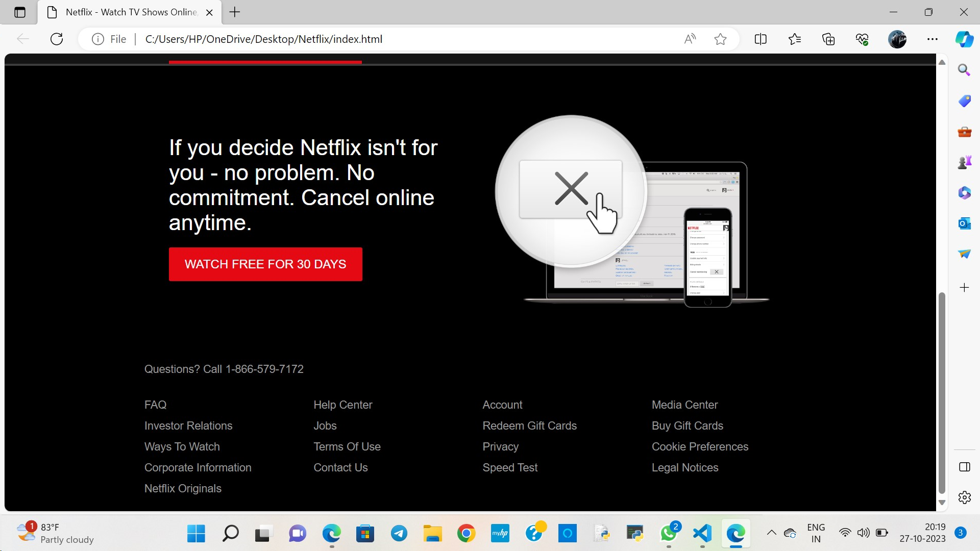The image size is (980, 551).
Task: Open Search in the Edge sidebar
Action: [964, 70]
